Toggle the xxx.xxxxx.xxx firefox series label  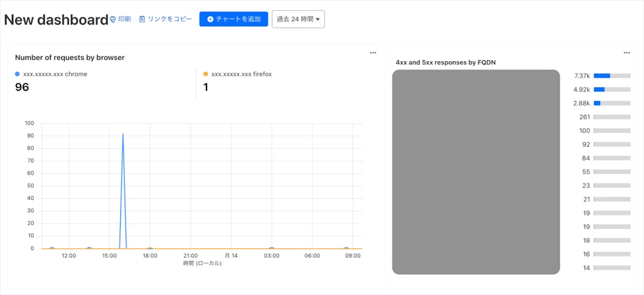tap(241, 74)
